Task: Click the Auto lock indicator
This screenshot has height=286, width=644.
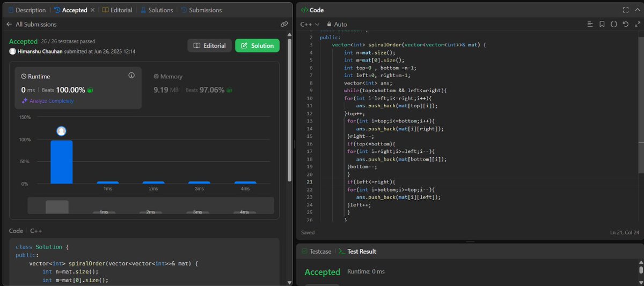Action: [336, 24]
